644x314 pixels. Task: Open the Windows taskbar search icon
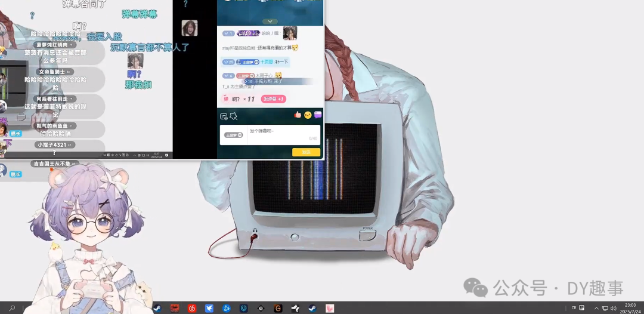pyautogui.click(x=12, y=308)
